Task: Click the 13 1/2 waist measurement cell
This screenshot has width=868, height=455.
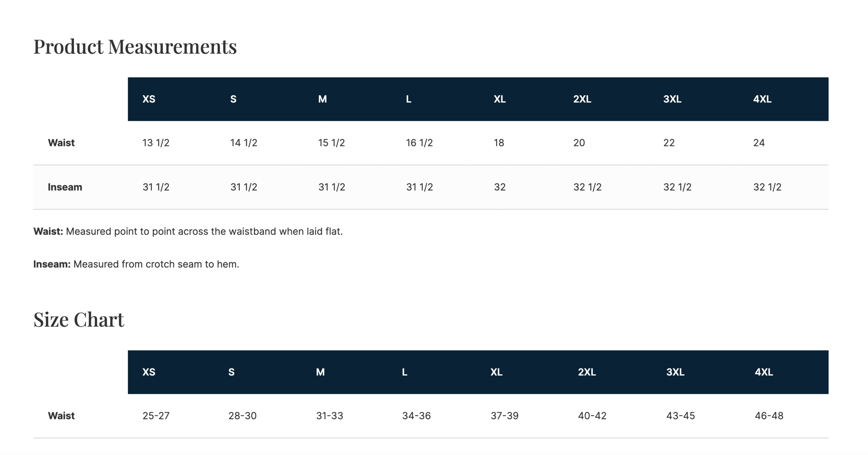Action: [156, 143]
